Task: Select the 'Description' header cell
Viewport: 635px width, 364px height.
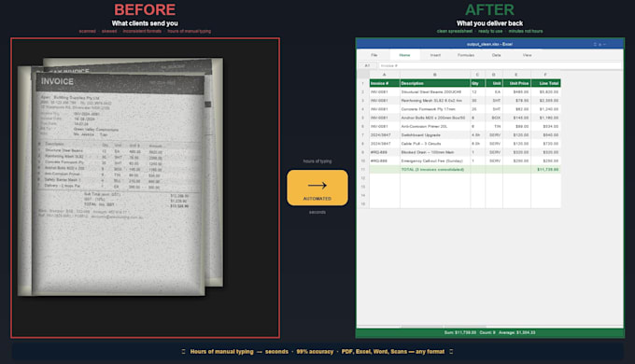Action: (435, 83)
